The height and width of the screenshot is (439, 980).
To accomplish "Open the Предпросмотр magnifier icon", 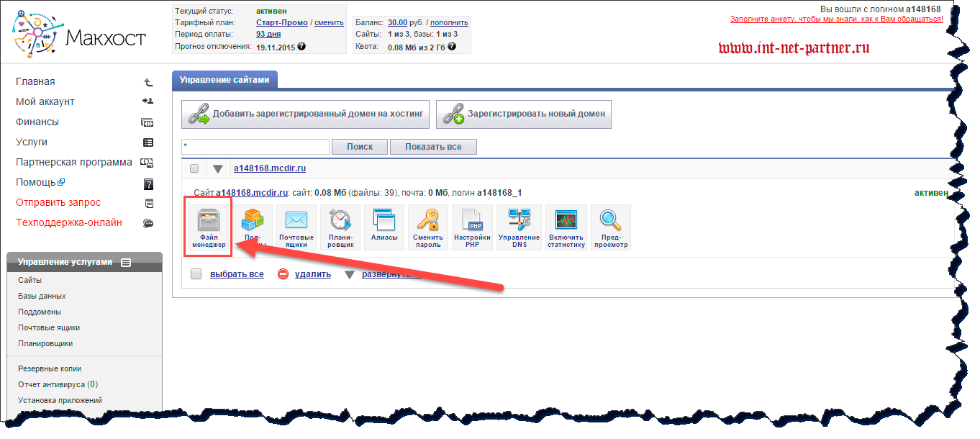I will tap(610, 227).
